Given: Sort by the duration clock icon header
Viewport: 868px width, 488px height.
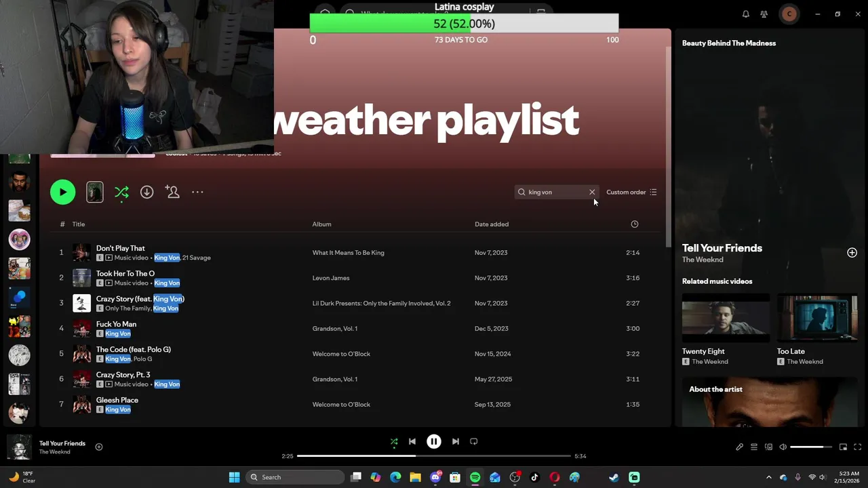Looking at the screenshot, I should [635, 224].
